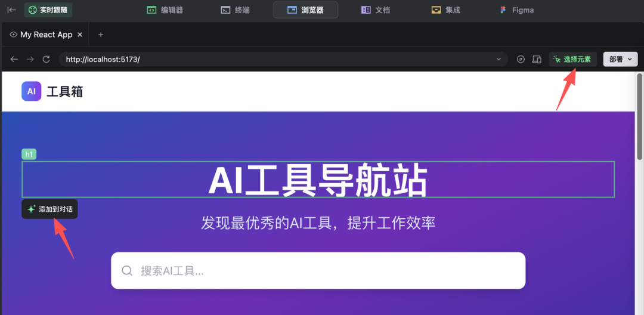Open the Figma tab
Viewport: 644px width, 315px height.
click(x=517, y=10)
